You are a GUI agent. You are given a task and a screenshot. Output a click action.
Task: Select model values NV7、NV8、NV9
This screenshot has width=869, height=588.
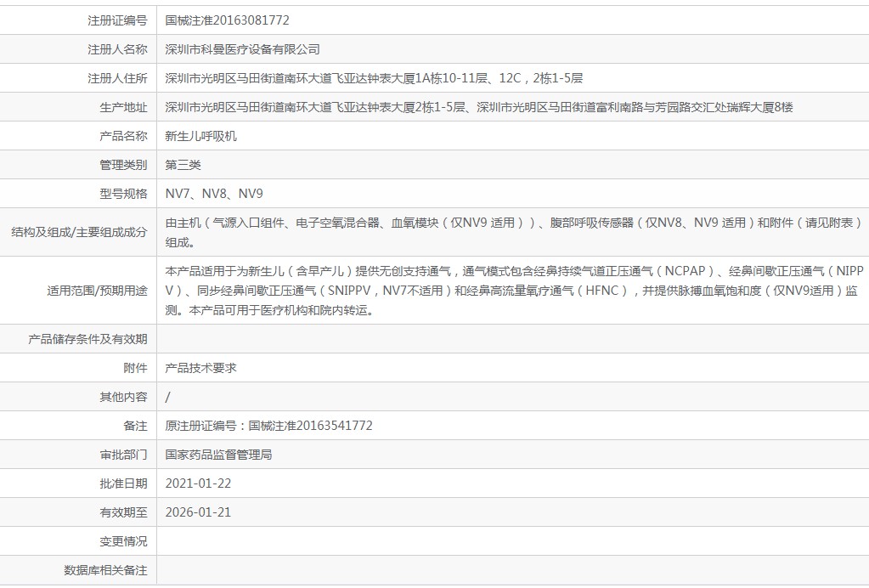click(x=214, y=194)
